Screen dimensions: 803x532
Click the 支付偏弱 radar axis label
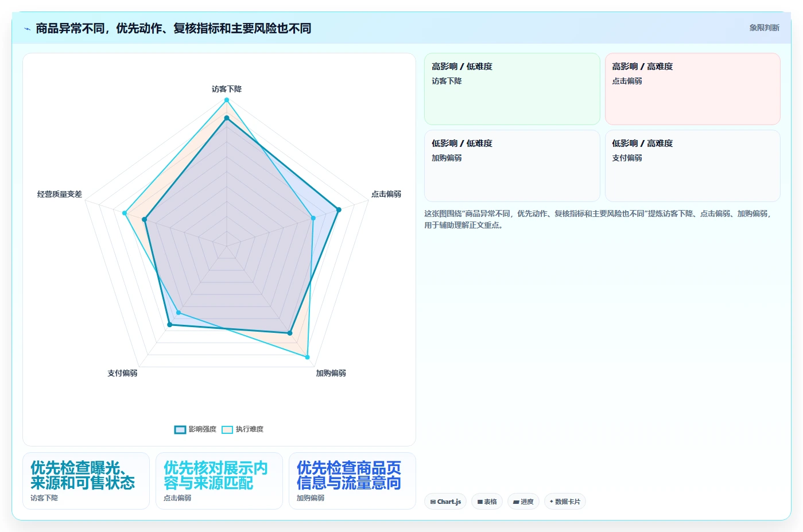pos(122,373)
